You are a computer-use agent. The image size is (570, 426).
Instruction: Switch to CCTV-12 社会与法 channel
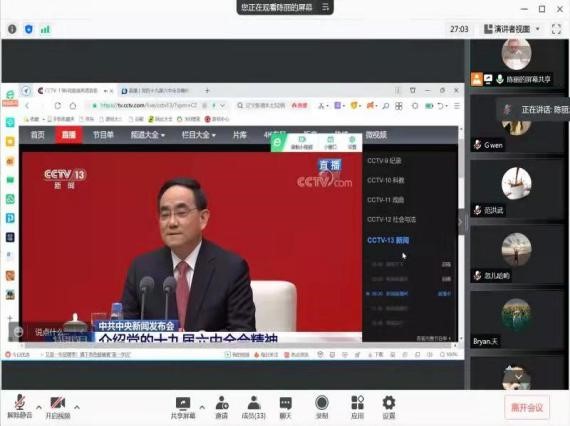point(392,220)
